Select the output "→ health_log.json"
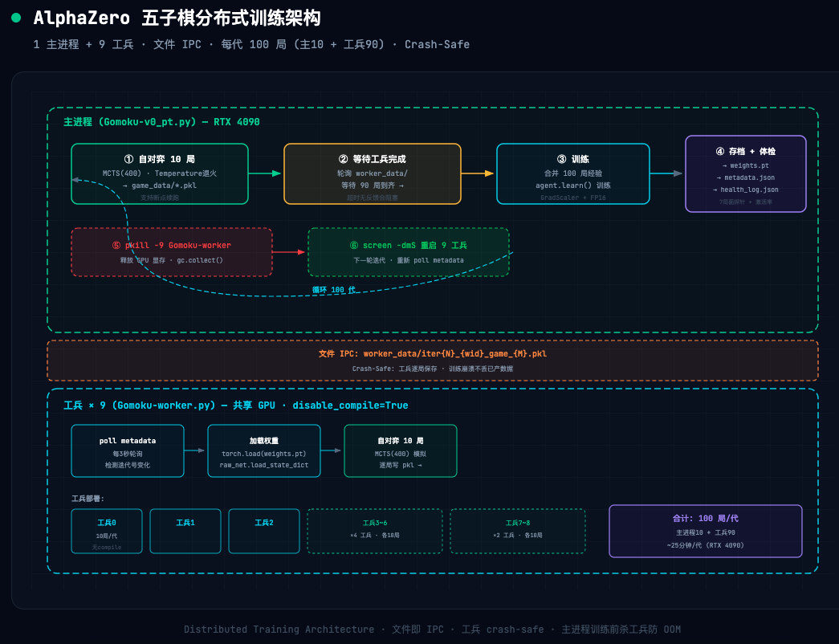This screenshot has height=644, width=839. (745, 190)
